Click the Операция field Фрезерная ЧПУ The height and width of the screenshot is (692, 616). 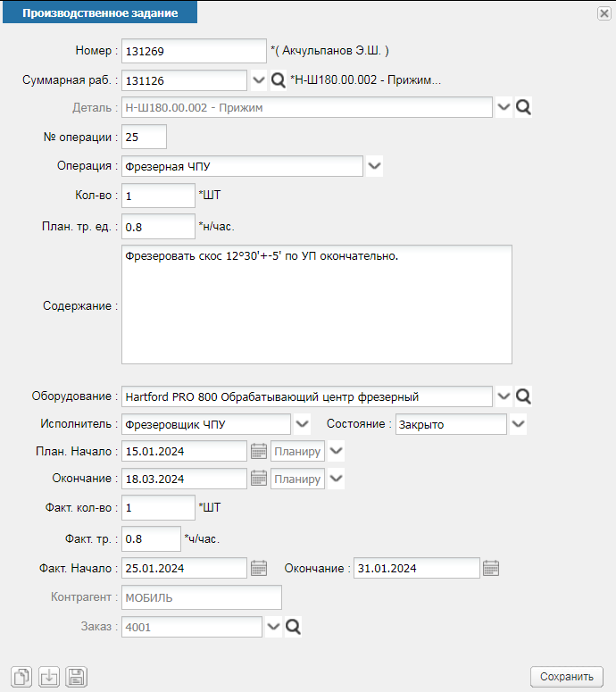tap(242, 166)
